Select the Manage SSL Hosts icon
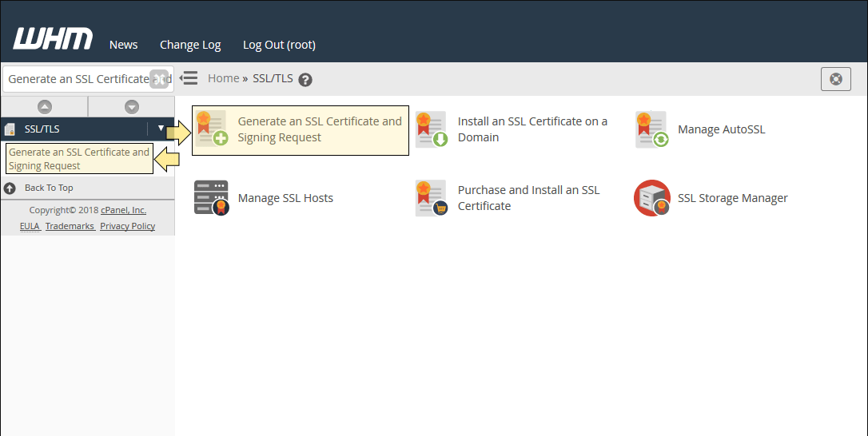The width and height of the screenshot is (868, 436). click(x=212, y=197)
